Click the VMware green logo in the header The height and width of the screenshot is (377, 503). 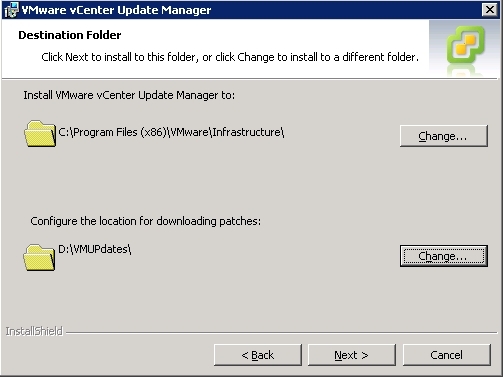(465, 45)
